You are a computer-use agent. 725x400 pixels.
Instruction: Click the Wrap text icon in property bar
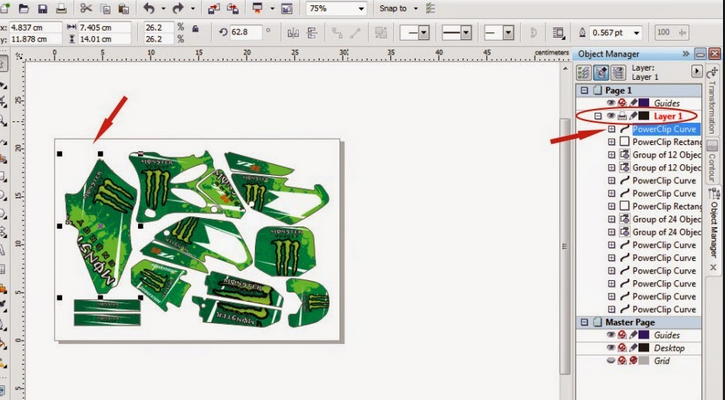[559, 33]
